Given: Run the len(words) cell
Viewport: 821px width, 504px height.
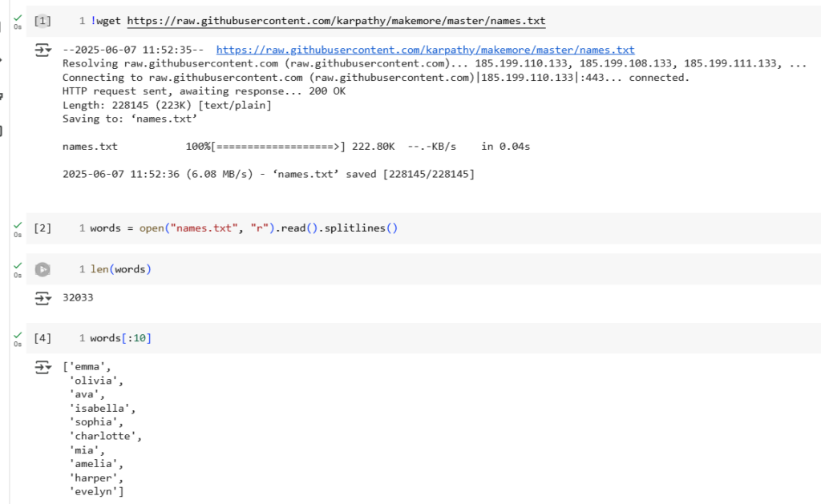Looking at the screenshot, I should 42,269.
